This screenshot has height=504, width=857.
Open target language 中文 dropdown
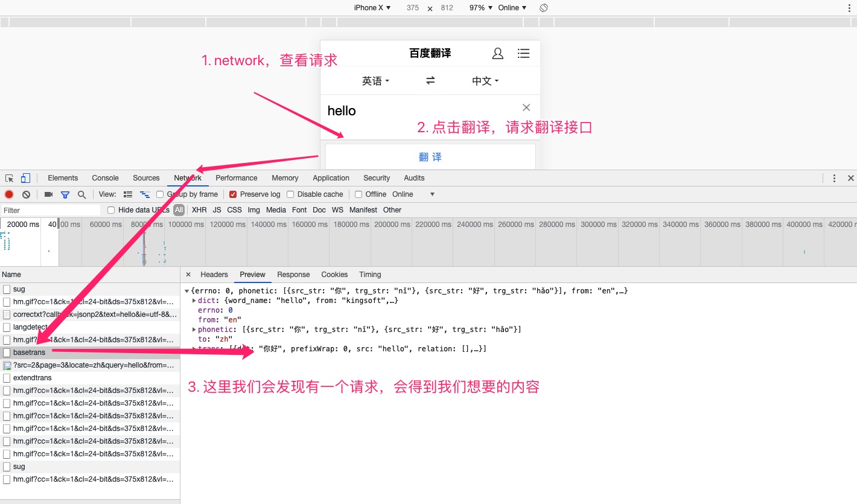point(485,81)
